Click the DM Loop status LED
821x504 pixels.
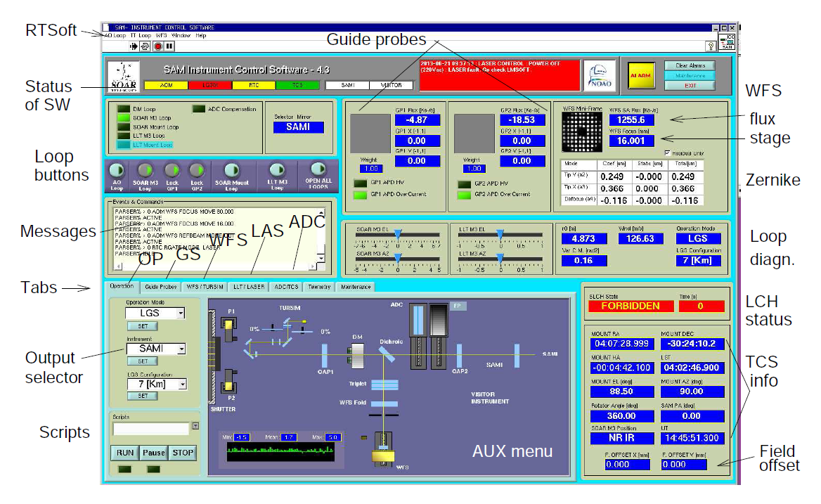point(124,109)
